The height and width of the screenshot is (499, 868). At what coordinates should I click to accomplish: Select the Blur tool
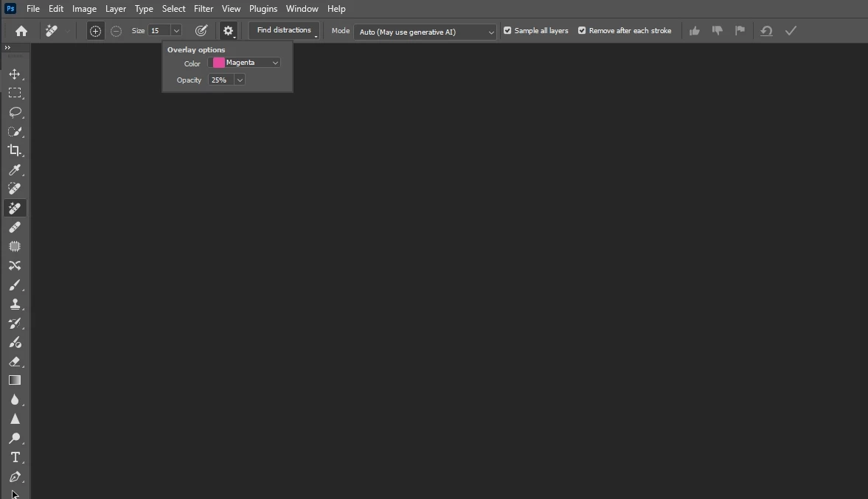[x=15, y=400]
